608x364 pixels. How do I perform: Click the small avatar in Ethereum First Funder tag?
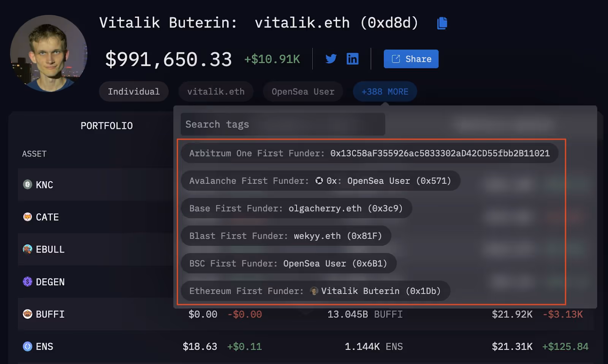(314, 291)
